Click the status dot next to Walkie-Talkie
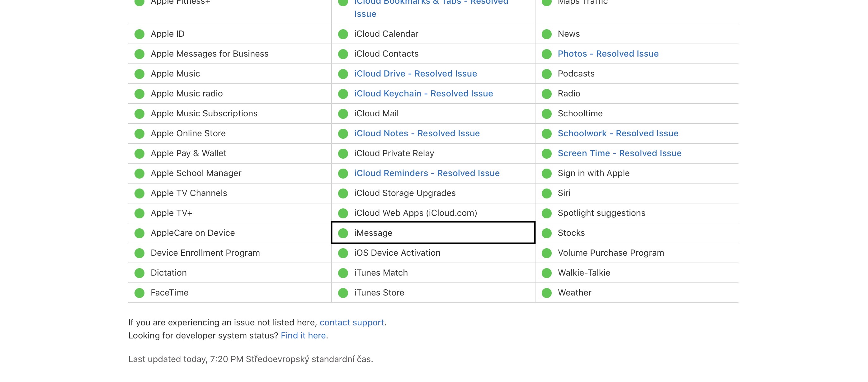Screen dimensions: 868x382 (546, 273)
